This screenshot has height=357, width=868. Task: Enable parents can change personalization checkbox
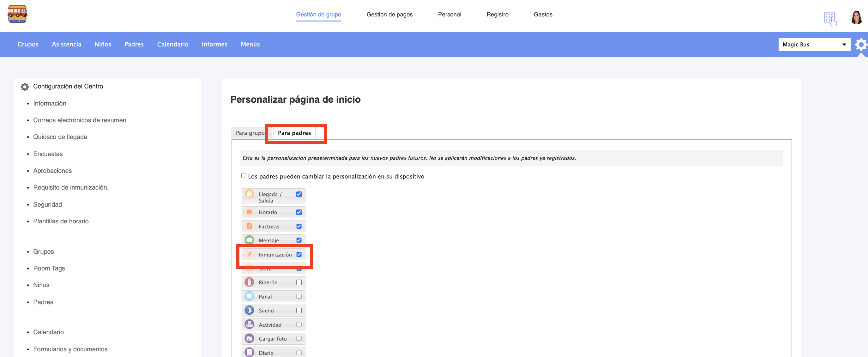tap(244, 176)
